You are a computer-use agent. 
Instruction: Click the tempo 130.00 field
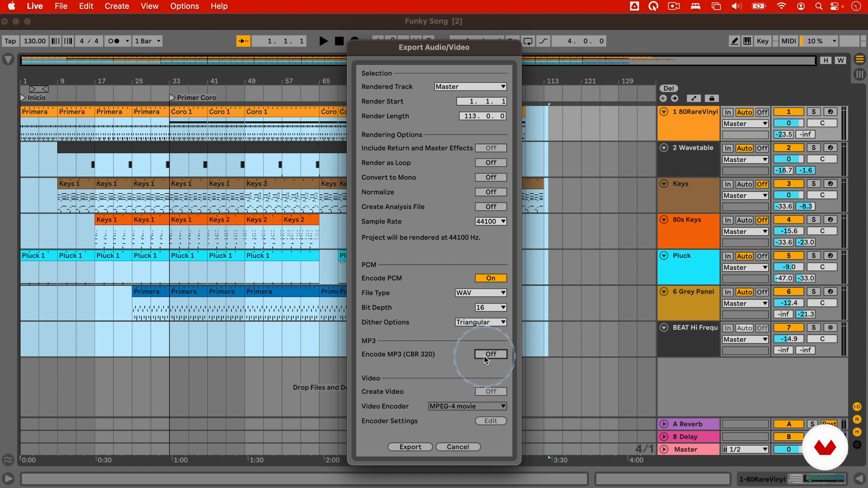coord(34,41)
